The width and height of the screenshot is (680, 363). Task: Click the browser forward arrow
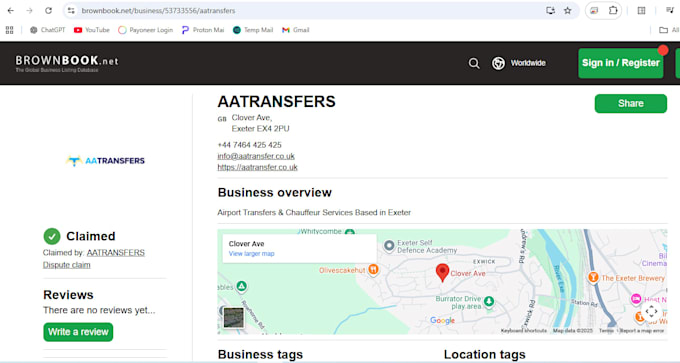click(29, 10)
